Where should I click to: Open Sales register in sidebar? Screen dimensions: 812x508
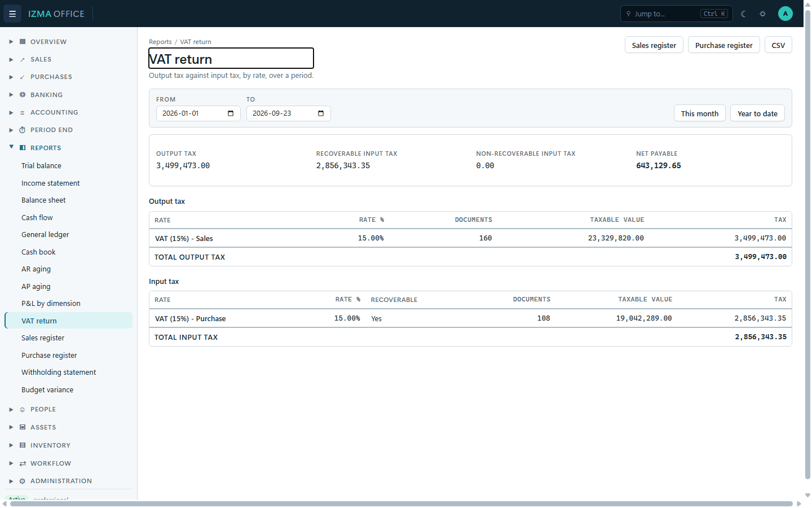(x=68, y=338)
